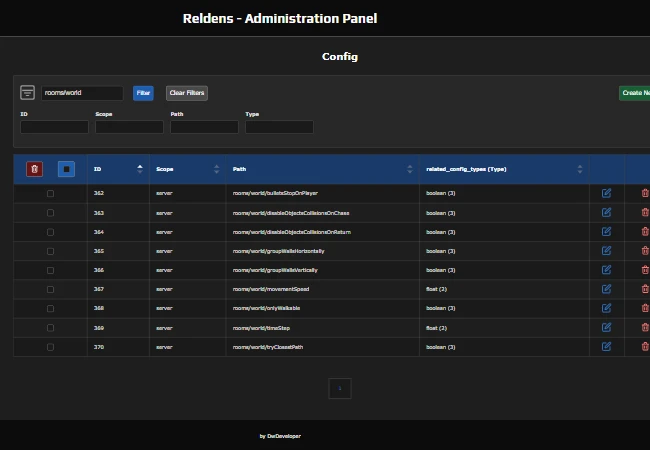Edit config row 362 with pencil icon
650x450 pixels.
pyautogui.click(x=606, y=193)
